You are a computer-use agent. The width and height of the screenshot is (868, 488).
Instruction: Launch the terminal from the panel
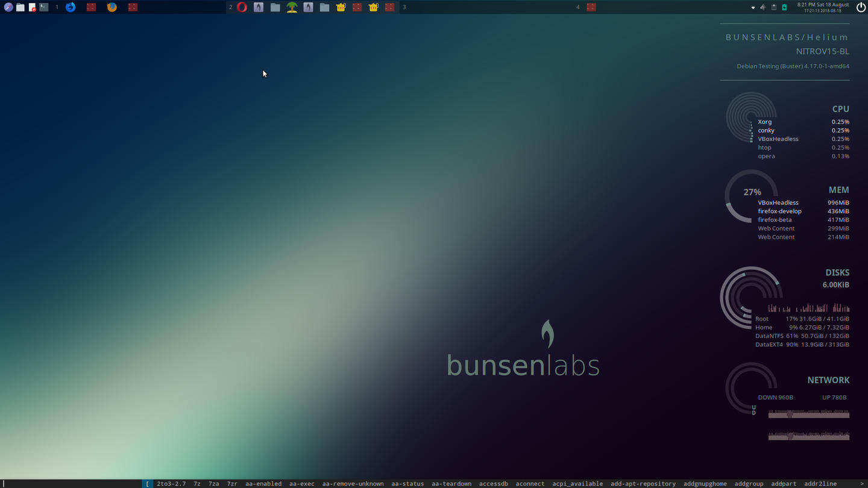[x=44, y=7]
